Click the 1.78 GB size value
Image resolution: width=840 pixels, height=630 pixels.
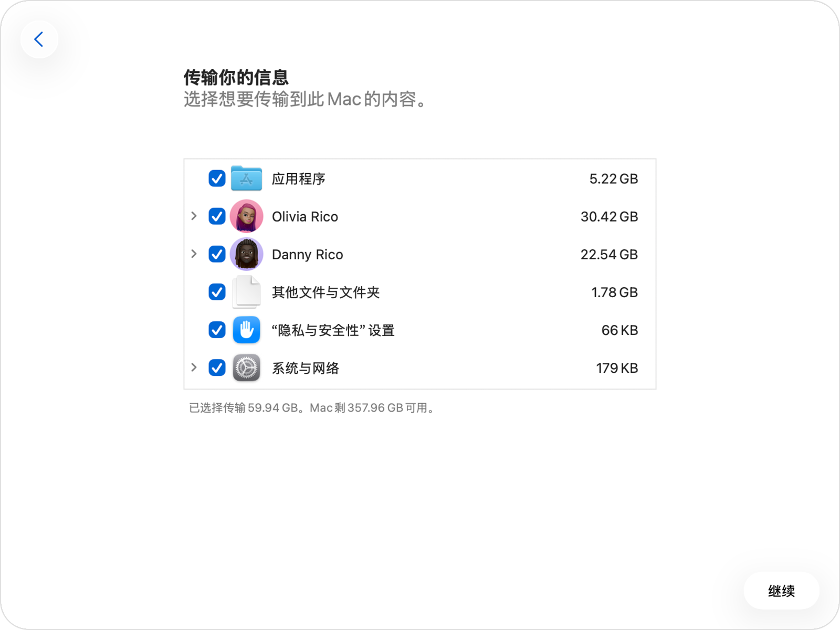[x=614, y=292]
